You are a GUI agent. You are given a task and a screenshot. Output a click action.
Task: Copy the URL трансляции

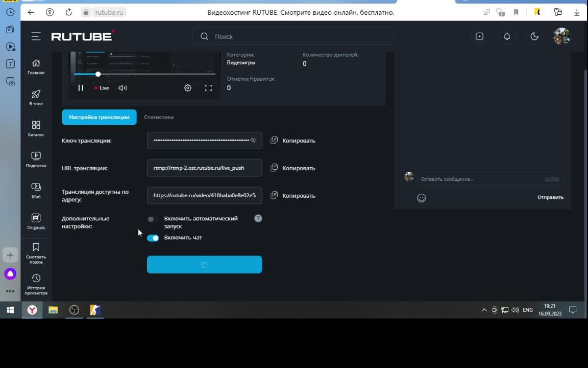[x=293, y=168]
